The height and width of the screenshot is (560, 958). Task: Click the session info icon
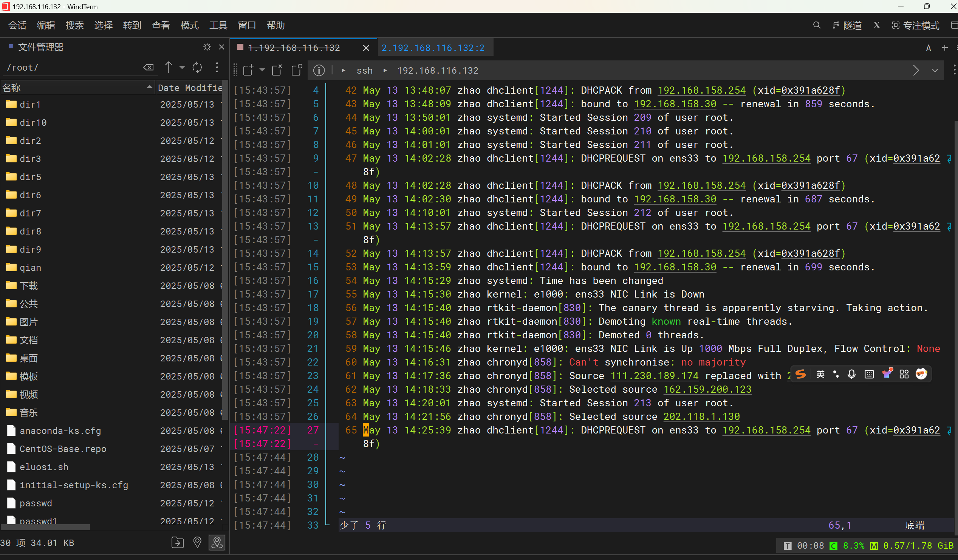pos(319,70)
